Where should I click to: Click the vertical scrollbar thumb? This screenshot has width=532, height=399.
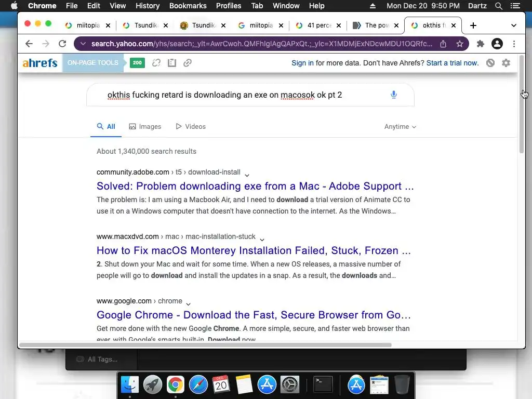point(522,103)
